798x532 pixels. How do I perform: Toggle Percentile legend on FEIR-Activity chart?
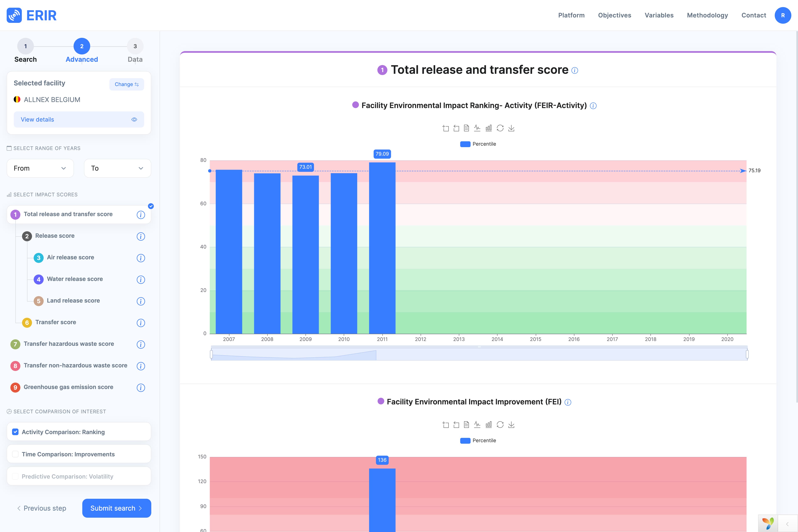478,144
